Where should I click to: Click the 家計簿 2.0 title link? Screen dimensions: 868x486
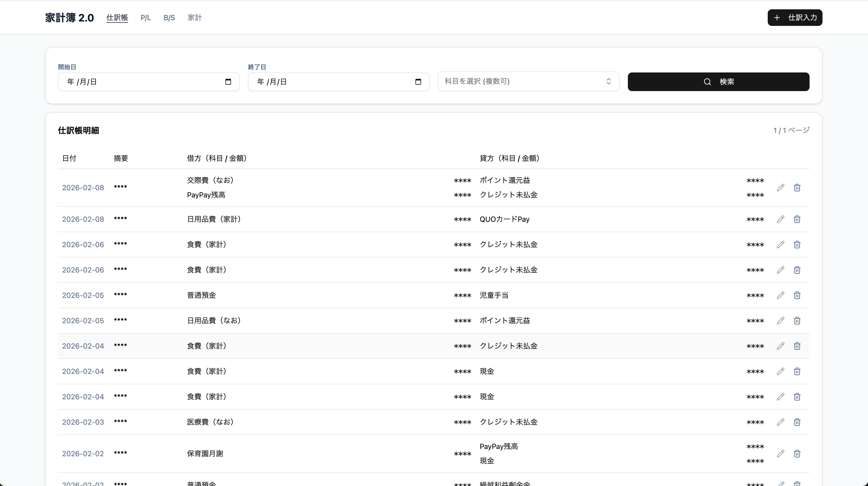(70, 18)
